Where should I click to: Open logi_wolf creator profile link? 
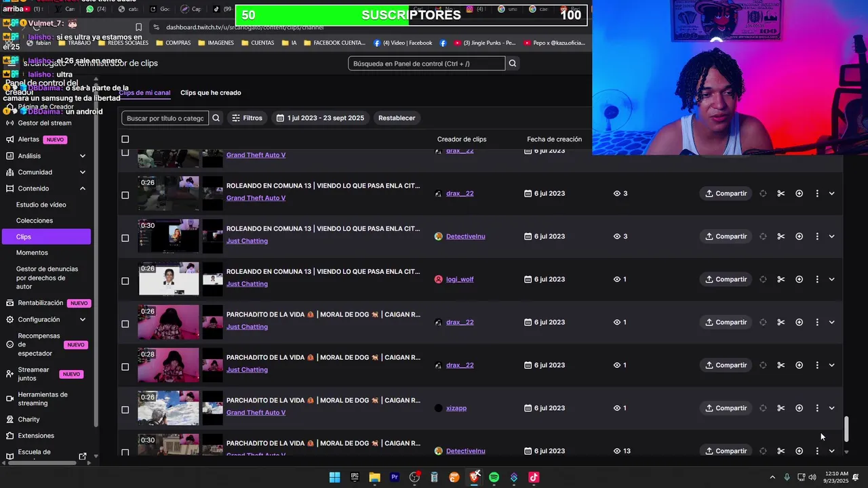tap(460, 279)
